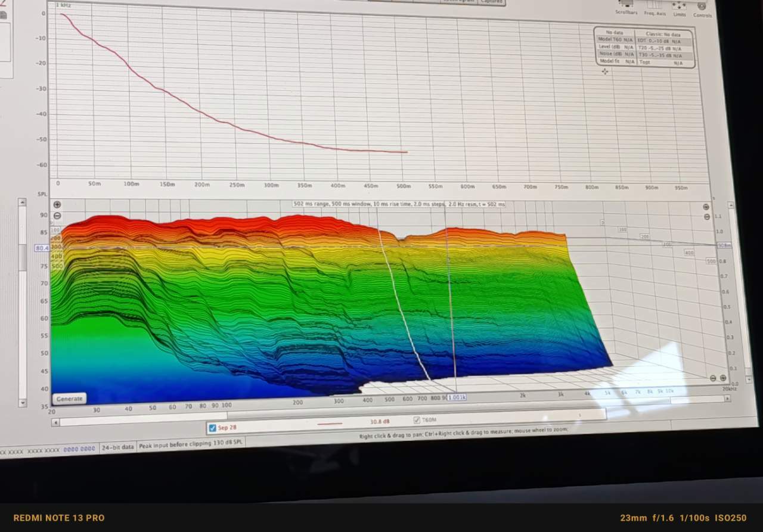The width and height of the screenshot is (763, 532).
Task: Click the 1.001k frequency cursor value box
Action: pos(457,397)
